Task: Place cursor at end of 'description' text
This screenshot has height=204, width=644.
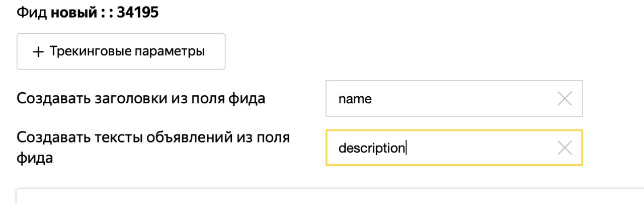Action: [405, 149]
